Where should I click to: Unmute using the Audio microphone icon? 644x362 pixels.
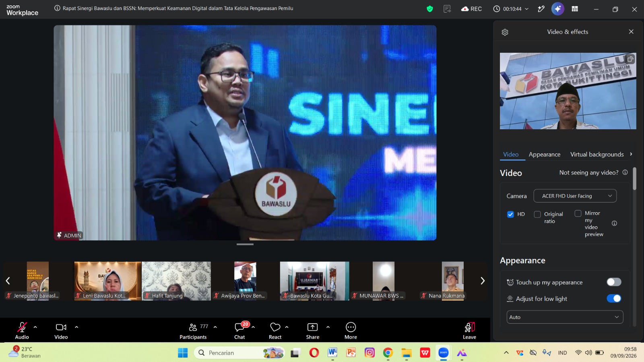click(22, 327)
